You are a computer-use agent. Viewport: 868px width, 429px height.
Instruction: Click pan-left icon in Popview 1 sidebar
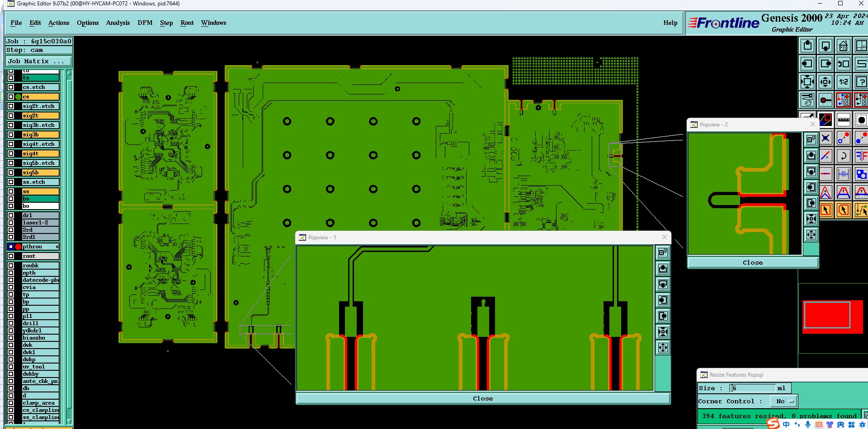click(663, 300)
